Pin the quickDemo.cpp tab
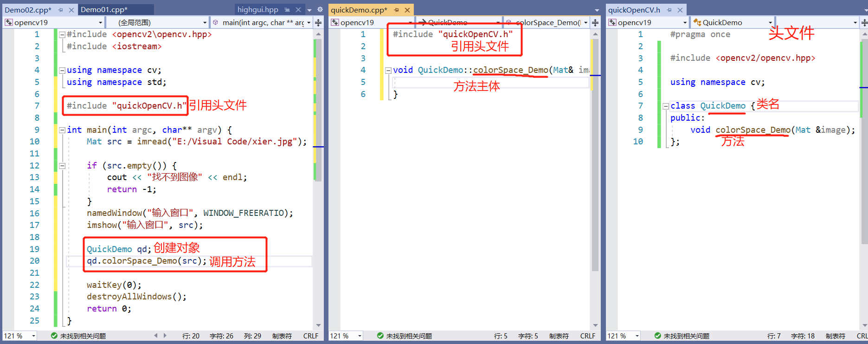Image resolution: width=868 pixels, height=344 pixels. tap(397, 10)
